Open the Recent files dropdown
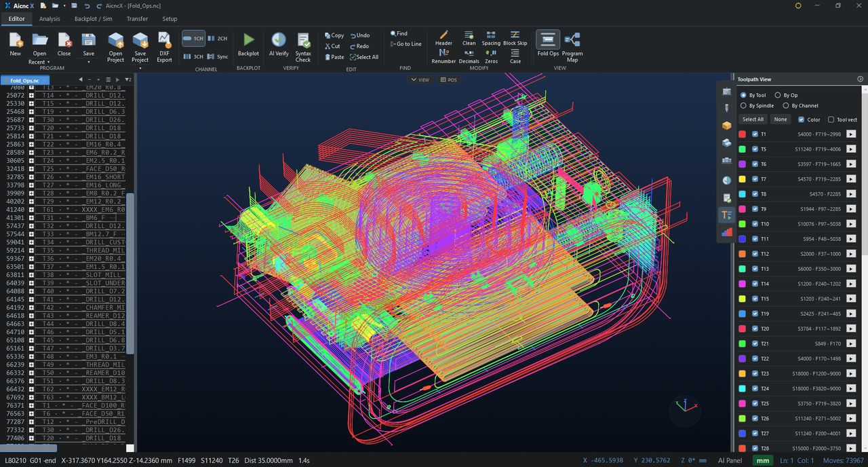 39,62
